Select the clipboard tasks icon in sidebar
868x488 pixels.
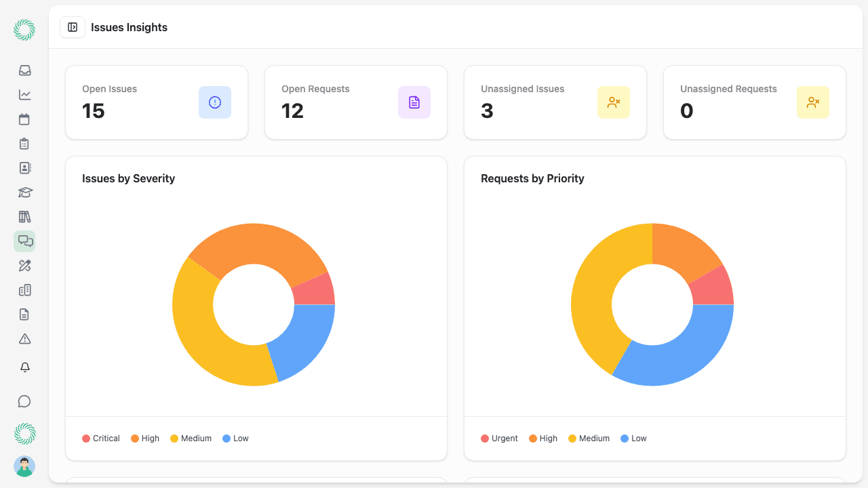(x=24, y=144)
